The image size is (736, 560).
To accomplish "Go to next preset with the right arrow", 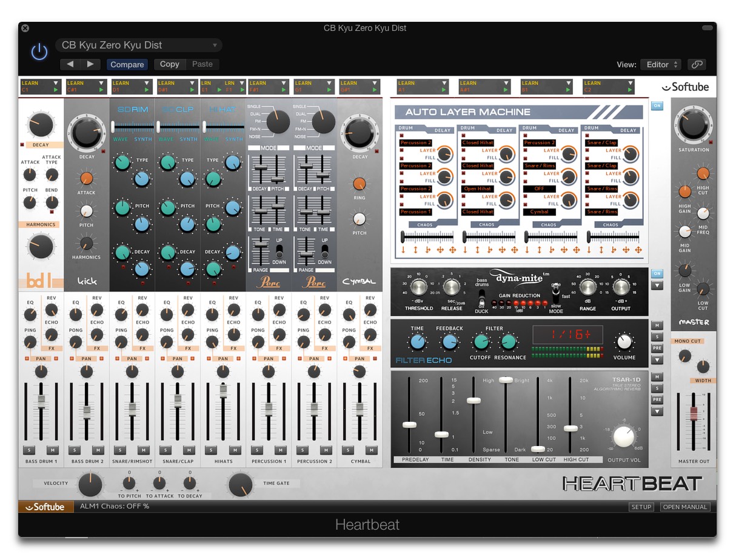I will (90, 64).
